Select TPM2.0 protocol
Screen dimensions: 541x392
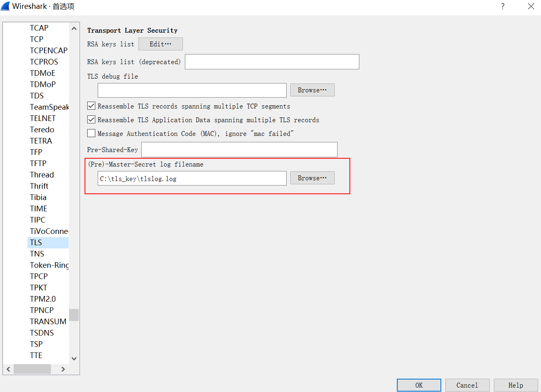(x=43, y=299)
